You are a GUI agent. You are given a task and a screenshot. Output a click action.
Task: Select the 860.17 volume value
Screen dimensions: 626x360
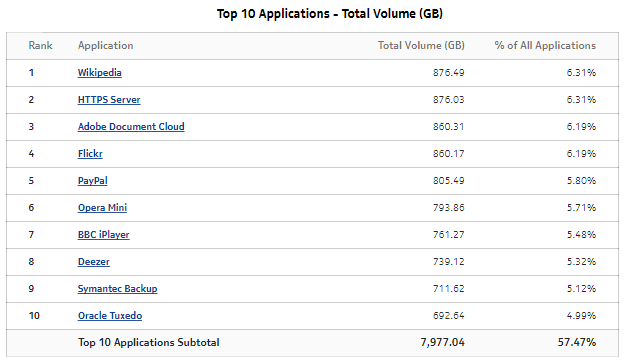click(449, 154)
